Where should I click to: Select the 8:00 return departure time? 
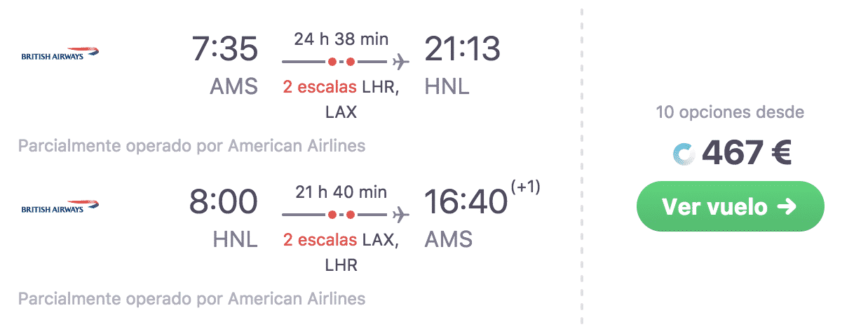pos(223,202)
